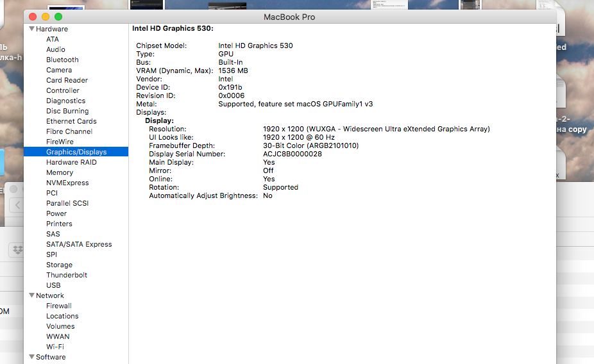The width and height of the screenshot is (594, 364).
Task: Open Diagnostics in the sidebar
Action: [x=66, y=101]
